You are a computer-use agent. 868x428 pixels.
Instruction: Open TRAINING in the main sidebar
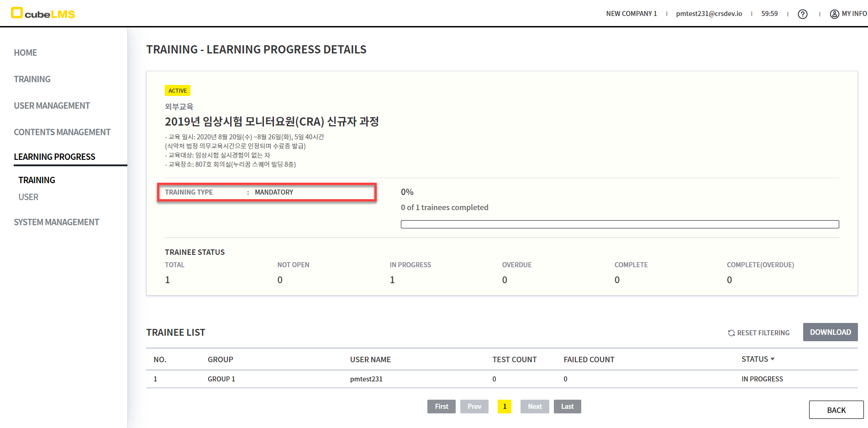[32, 79]
